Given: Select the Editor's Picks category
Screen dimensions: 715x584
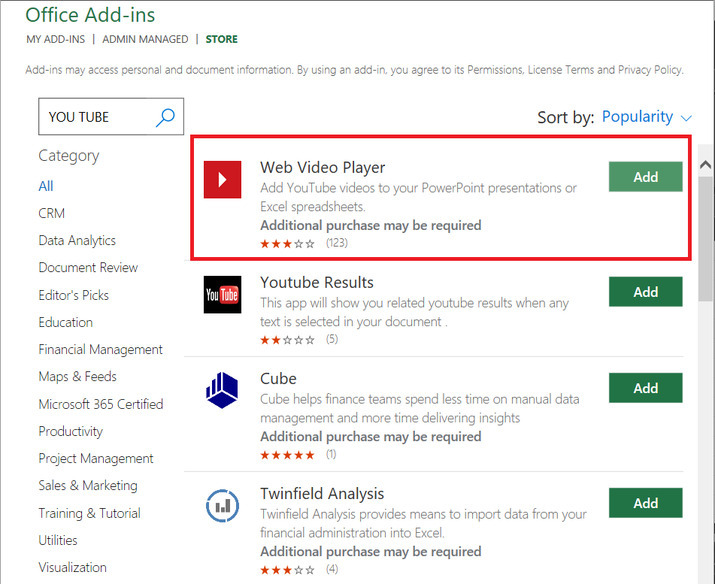Looking at the screenshot, I should point(74,295).
